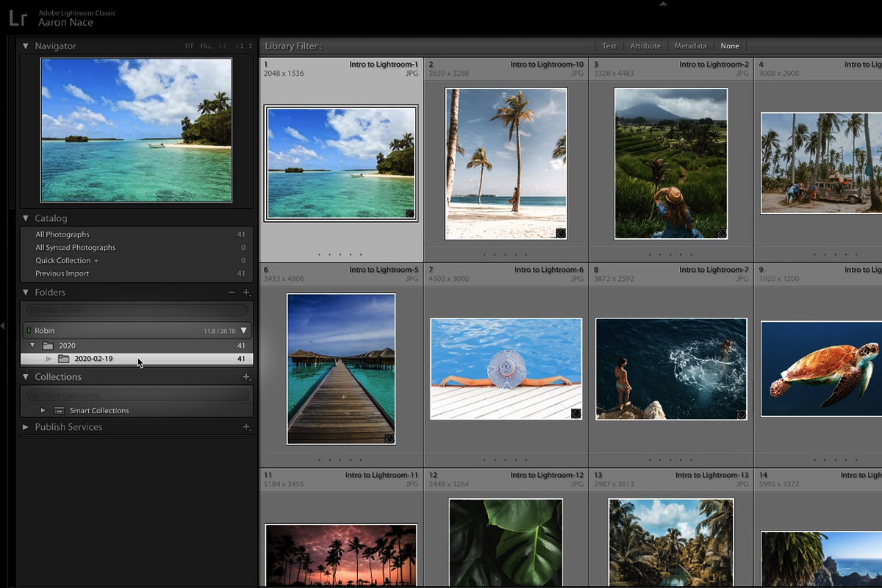Click the badge icon on the pier photo
Viewport: 882px width, 588px height.
[389, 439]
